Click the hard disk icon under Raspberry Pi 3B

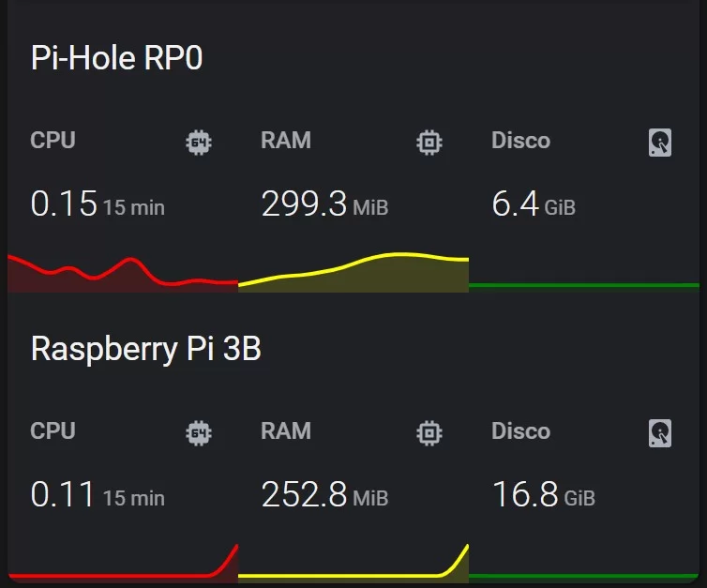tap(660, 433)
